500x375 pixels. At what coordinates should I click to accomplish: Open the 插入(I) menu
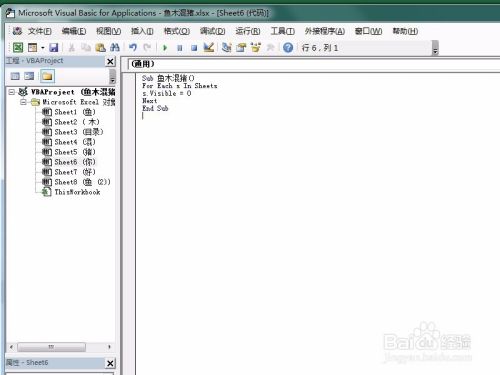[142, 31]
